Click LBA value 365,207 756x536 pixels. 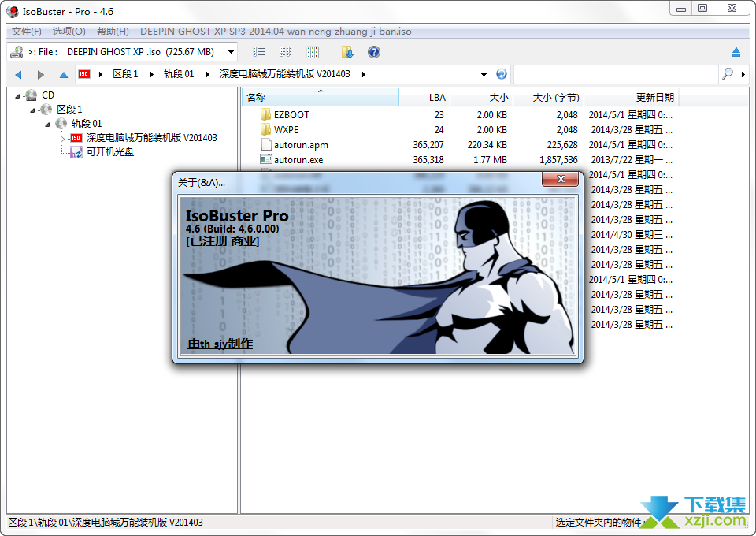pos(428,145)
